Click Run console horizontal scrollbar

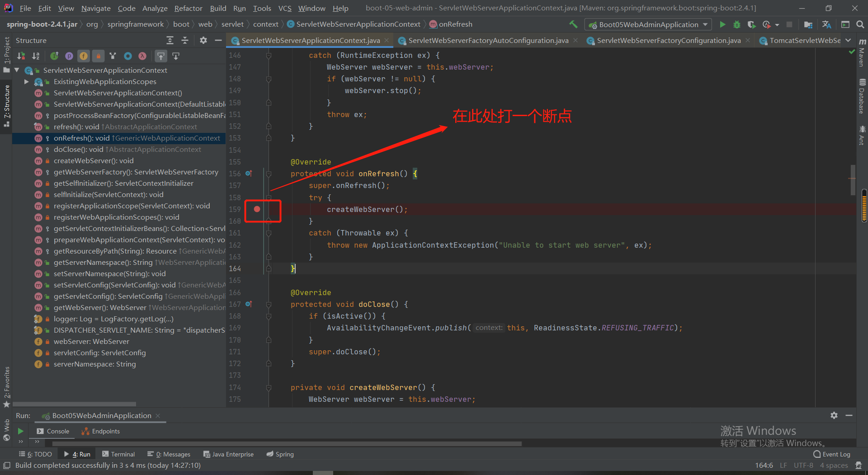[287, 444]
